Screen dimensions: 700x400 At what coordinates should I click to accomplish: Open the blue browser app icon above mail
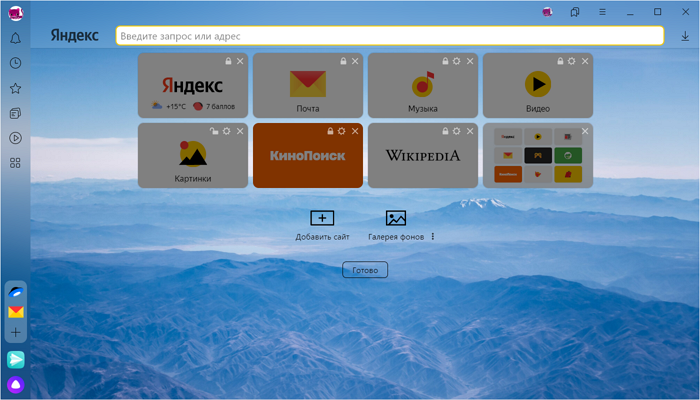(x=16, y=292)
